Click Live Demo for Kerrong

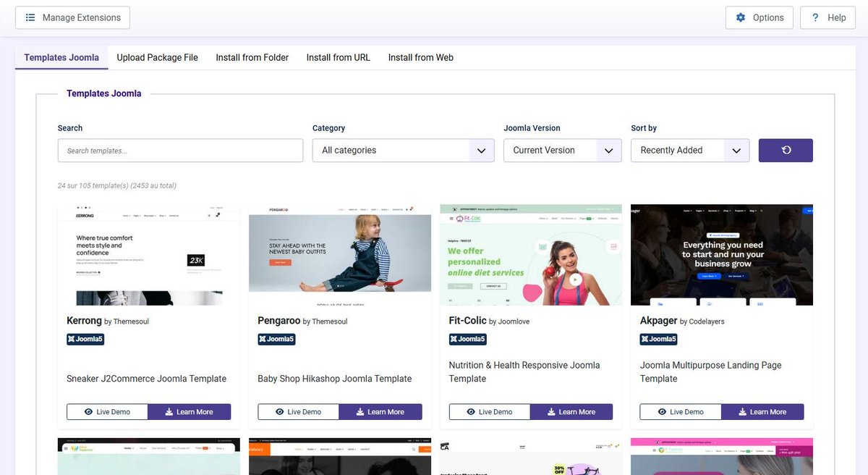(x=107, y=412)
